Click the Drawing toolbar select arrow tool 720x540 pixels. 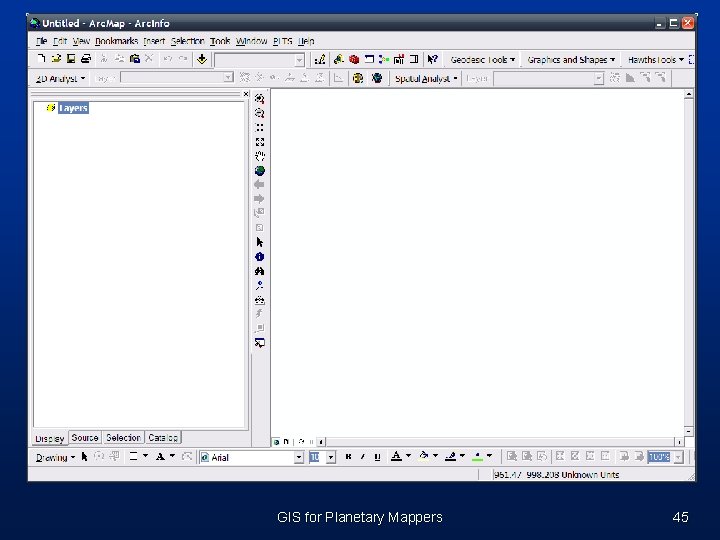click(x=84, y=456)
